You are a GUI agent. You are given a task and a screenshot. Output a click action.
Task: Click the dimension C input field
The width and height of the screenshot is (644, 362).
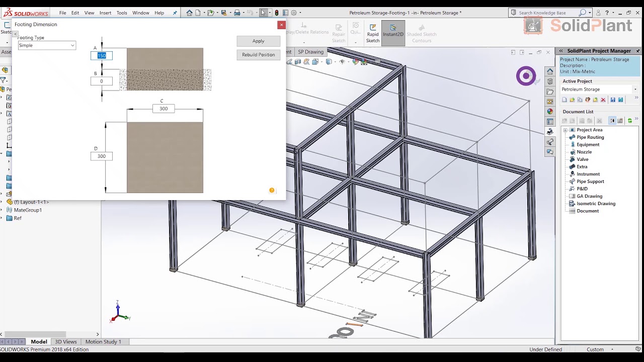tap(164, 109)
